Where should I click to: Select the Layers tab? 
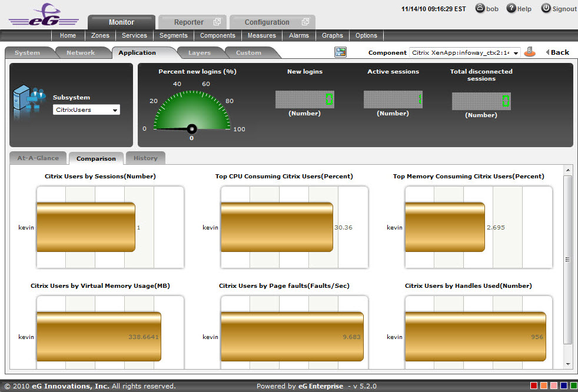tap(200, 53)
